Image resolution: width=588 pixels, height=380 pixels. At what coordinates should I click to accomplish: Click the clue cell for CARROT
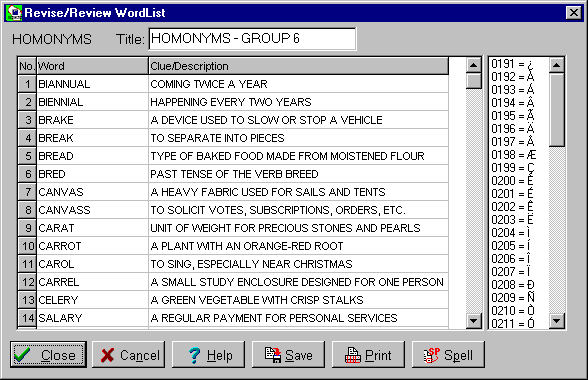click(298, 246)
